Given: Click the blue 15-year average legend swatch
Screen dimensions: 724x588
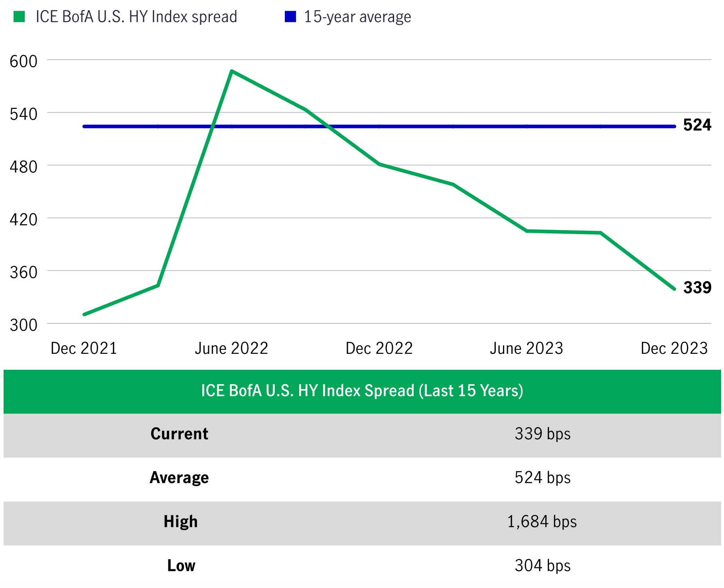Looking at the screenshot, I should pyautogui.click(x=290, y=17).
